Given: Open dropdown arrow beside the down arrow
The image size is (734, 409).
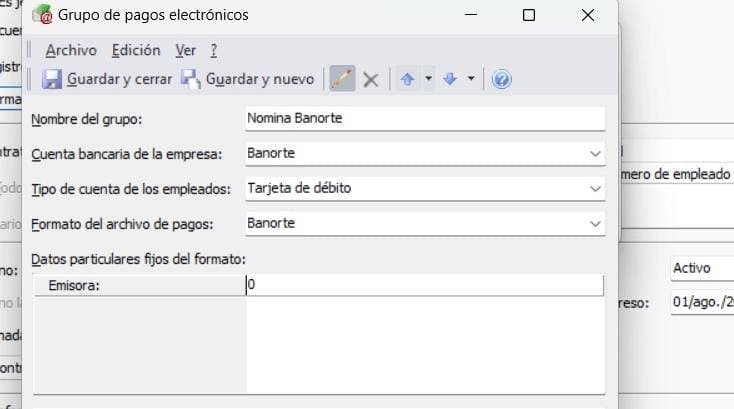Looking at the screenshot, I should pyautogui.click(x=470, y=79).
